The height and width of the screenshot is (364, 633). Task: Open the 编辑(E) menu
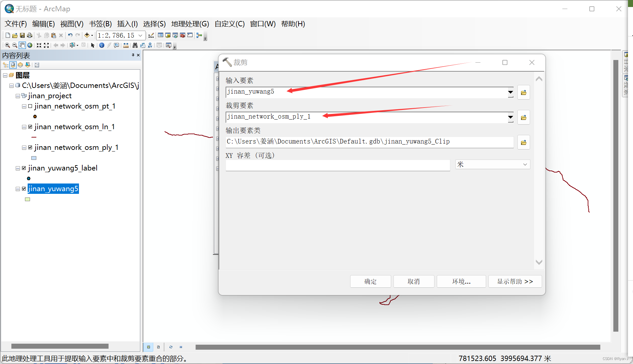click(43, 24)
